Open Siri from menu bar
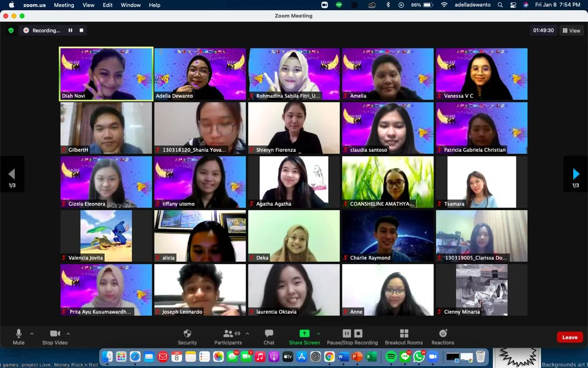The height and width of the screenshot is (368, 588). [x=526, y=5]
